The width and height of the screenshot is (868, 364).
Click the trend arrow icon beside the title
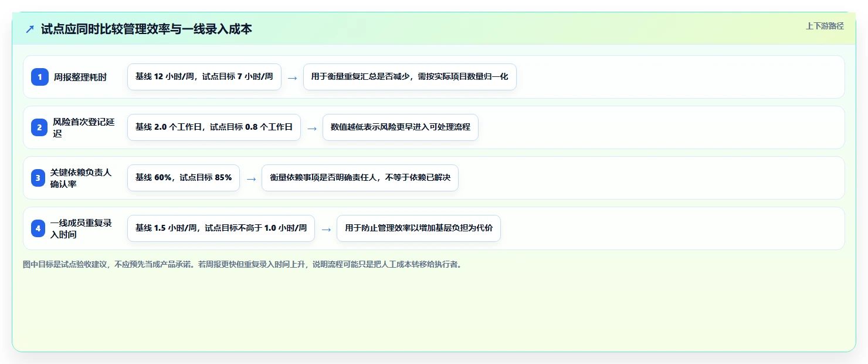point(30,29)
